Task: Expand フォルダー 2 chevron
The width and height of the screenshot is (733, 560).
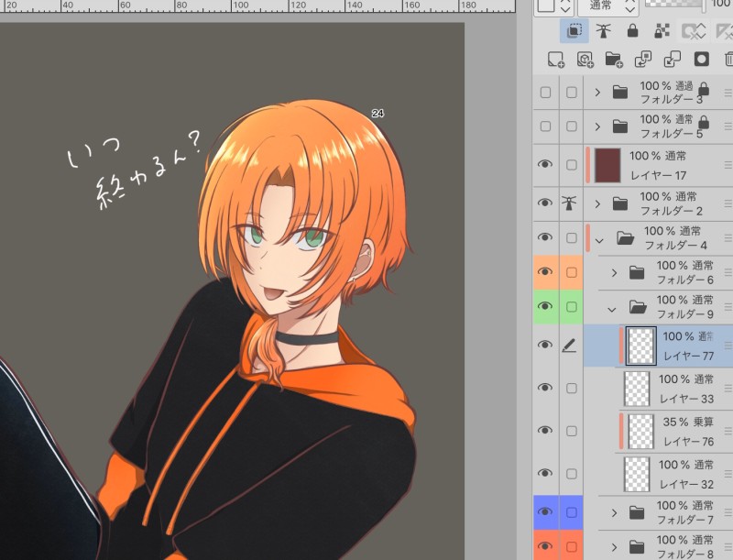Action: point(597,203)
